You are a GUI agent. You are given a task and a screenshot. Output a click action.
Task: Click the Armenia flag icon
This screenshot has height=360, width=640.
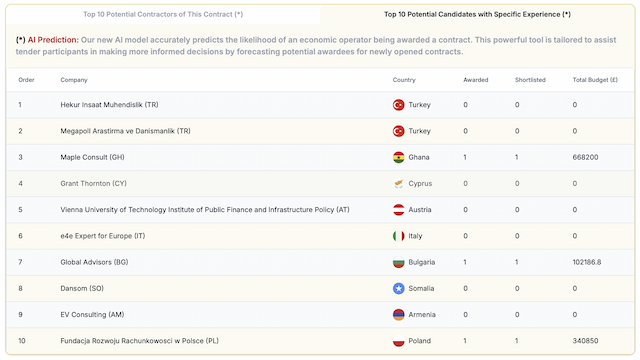point(398,315)
